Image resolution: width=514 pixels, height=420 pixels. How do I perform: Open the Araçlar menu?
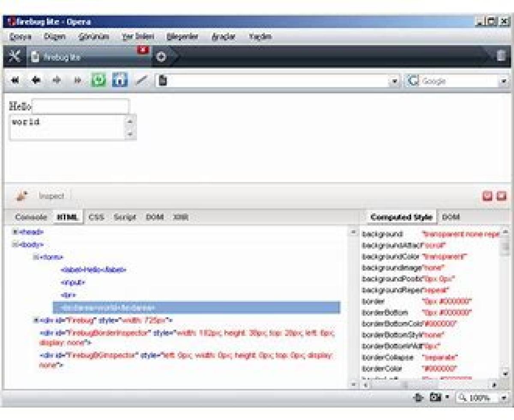click(x=223, y=37)
